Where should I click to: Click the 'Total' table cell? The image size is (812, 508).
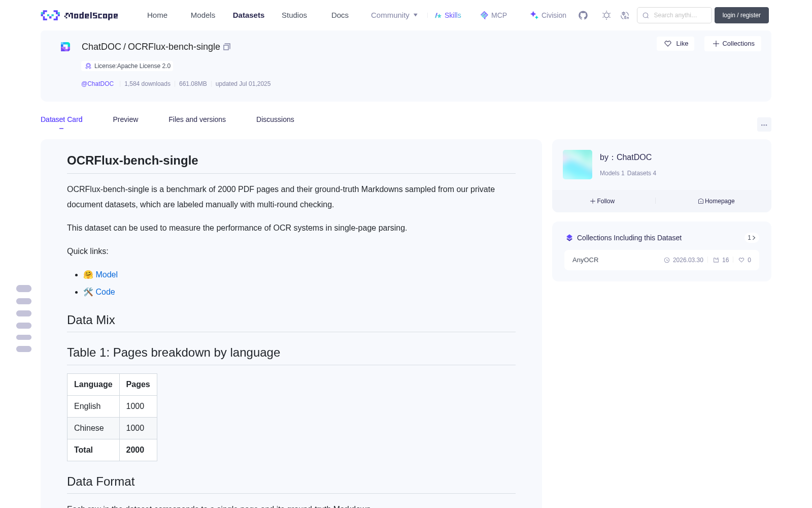pyautogui.click(x=93, y=450)
